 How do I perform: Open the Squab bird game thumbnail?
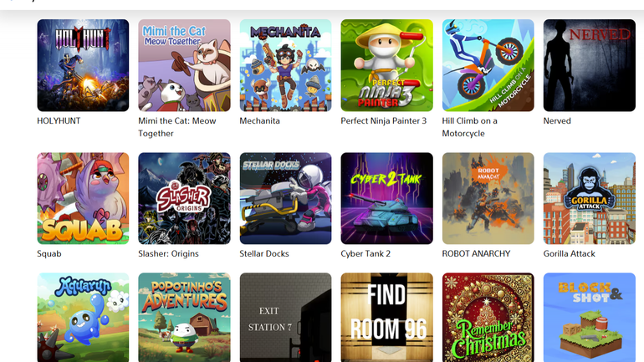point(83,199)
